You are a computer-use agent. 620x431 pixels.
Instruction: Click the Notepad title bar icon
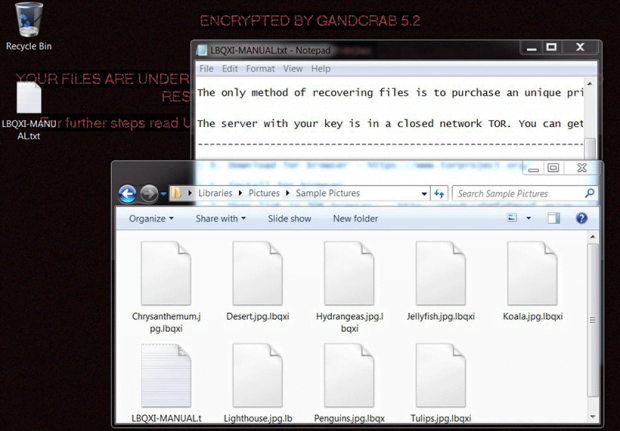click(x=202, y=50)
